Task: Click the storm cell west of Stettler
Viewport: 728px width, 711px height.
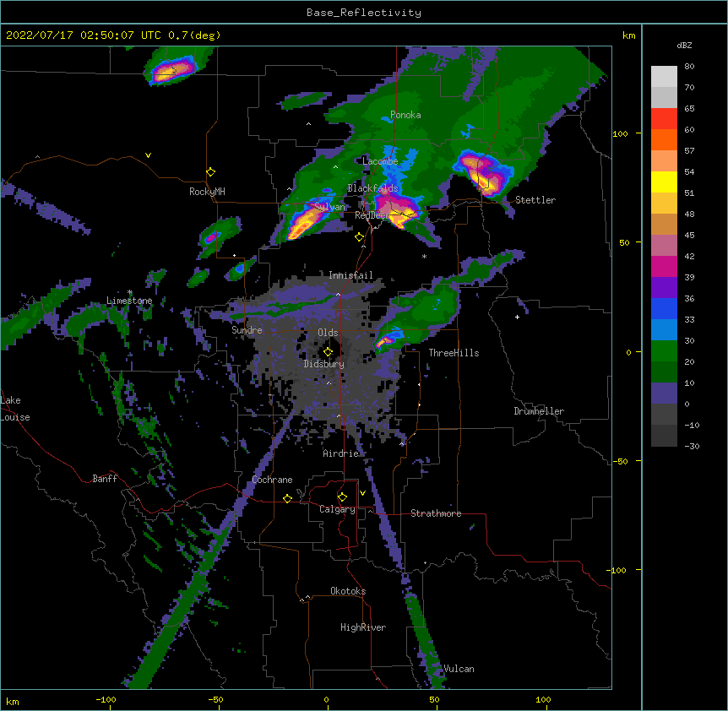Action: (483, 174)
